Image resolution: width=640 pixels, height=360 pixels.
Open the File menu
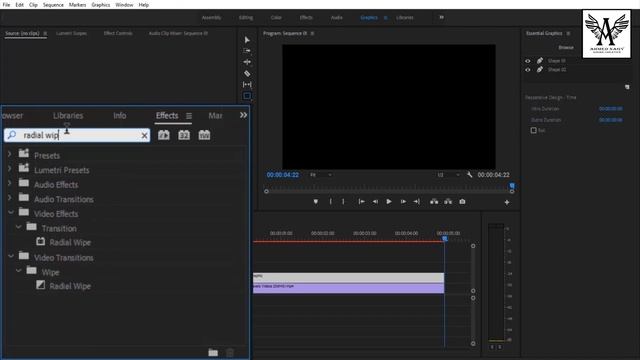tap(6, 5)
